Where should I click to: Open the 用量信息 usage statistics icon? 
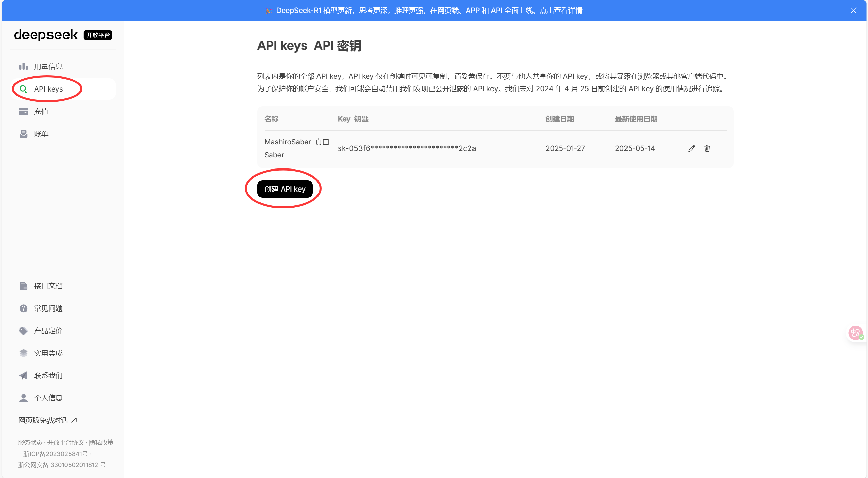click(x=23, y=66)
